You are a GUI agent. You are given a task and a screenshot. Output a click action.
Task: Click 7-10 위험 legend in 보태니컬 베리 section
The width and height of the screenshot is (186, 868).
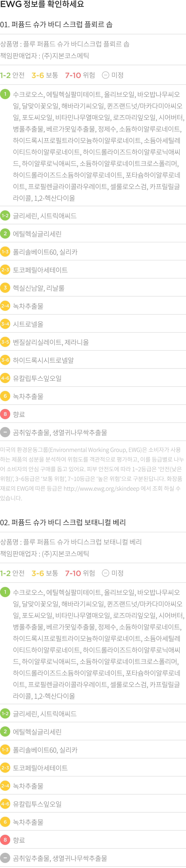pyautogui.click(x=80, y=573)
